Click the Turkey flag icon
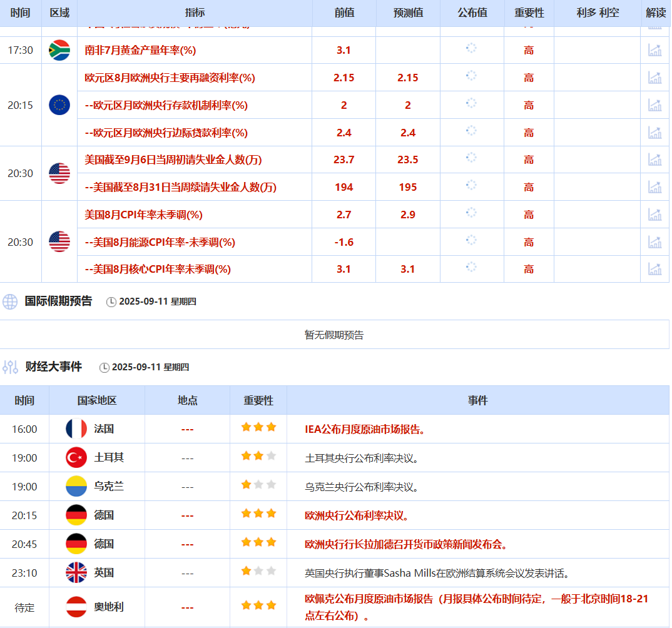Image resolution: width=672 pixels, height=628 pixels. click(76, 457)
